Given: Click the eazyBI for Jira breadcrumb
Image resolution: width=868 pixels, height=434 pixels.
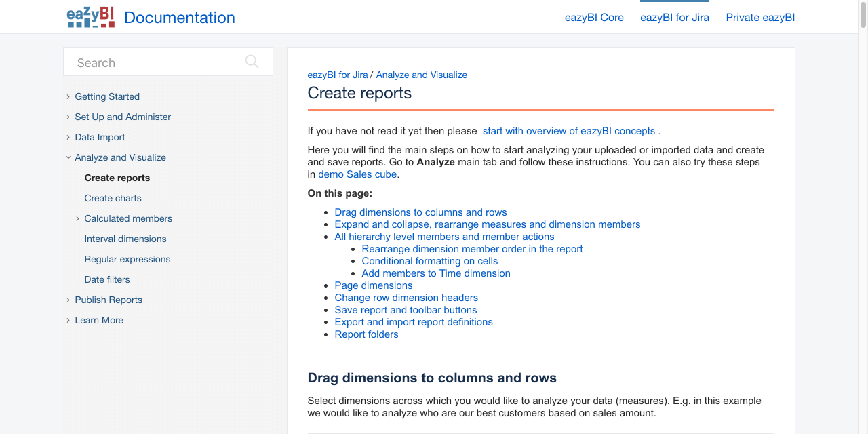Looking at the screenshot, I should (338, 75).
